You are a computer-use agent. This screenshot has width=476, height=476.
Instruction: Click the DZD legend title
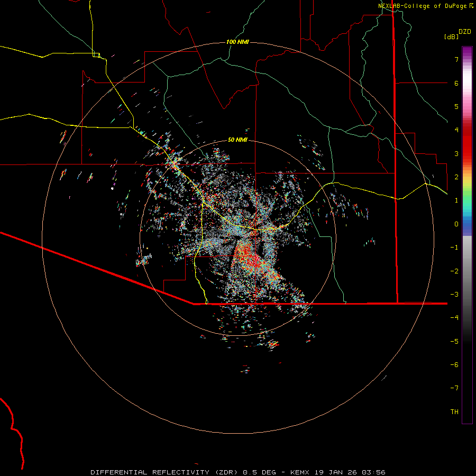pyautogui.click(x=465, y=32)
